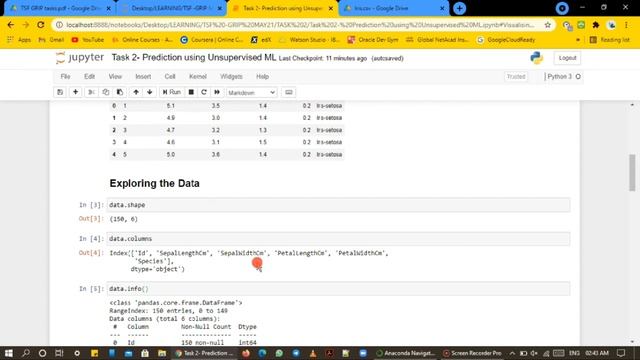Open the YouTube bookmark
The height and width of the screenshot is (360, 640).
[88, 40]
